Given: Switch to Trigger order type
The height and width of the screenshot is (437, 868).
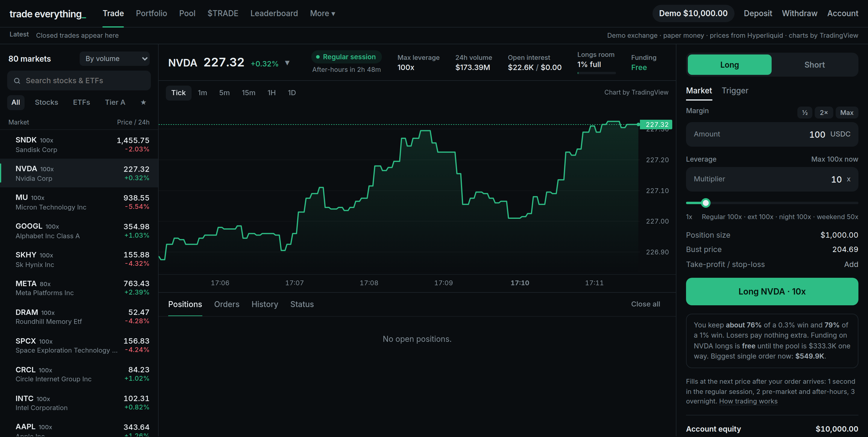Looking at the screenshot, I should pos(735,91).
